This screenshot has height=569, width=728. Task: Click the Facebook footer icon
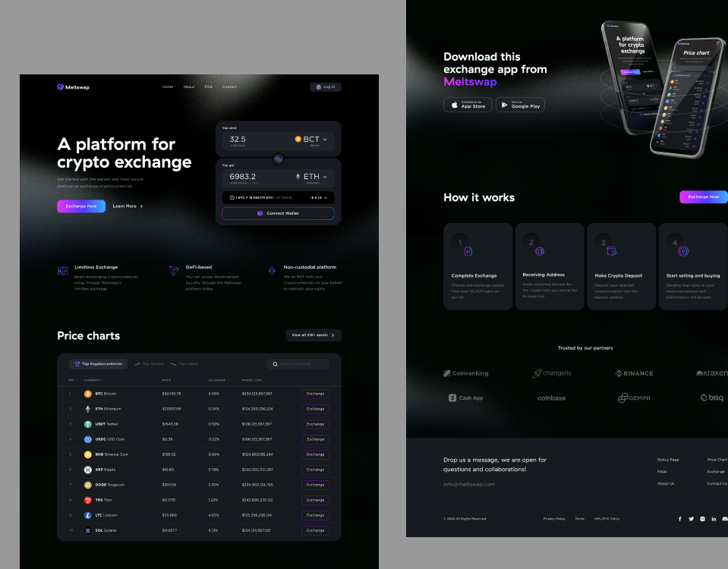click(680, 519)
